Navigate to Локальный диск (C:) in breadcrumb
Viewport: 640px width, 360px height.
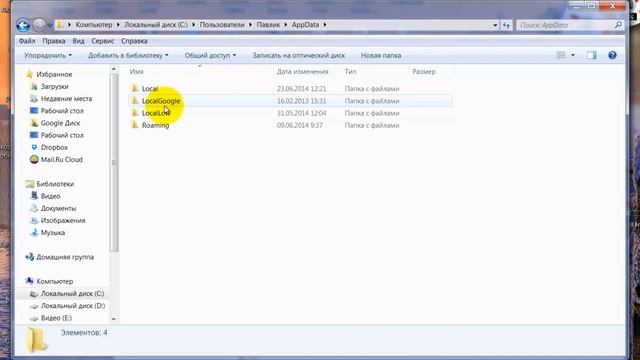(156, 25)
